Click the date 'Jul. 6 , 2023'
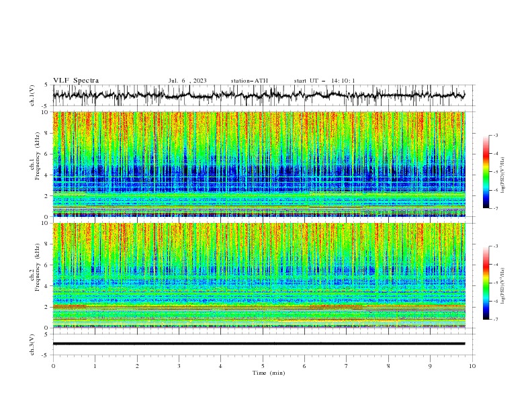This screenshot has height=411, width=532. 187,81
